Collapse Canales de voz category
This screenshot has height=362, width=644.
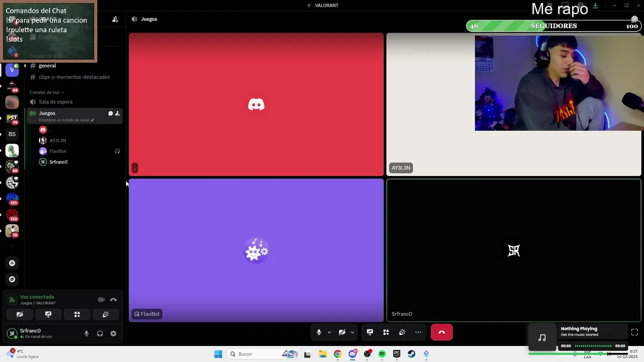[x=46, y=93]
